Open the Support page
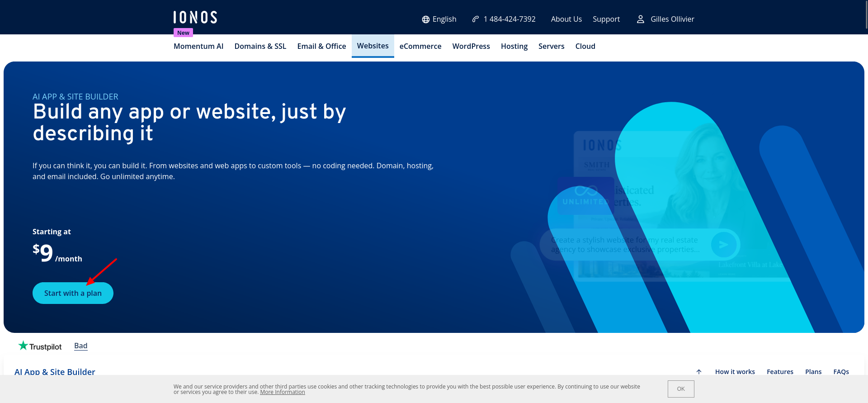This screenshot has width=868, height=403. 606,19
